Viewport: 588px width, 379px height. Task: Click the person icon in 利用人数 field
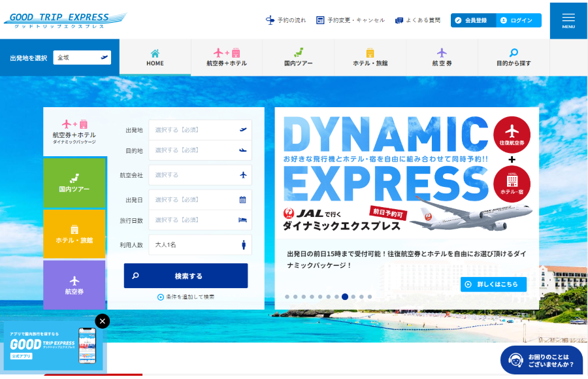point(244,244)
